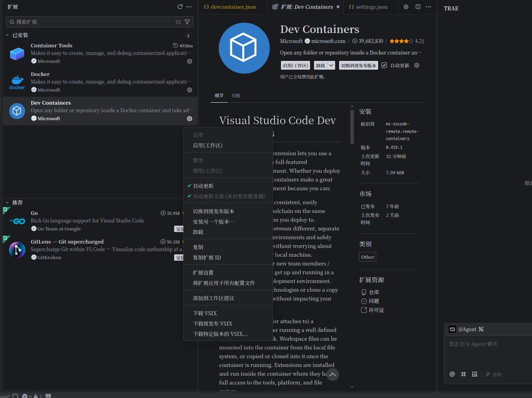Split the editor layout
Screen dimensions: 532x398
[418, 7]
